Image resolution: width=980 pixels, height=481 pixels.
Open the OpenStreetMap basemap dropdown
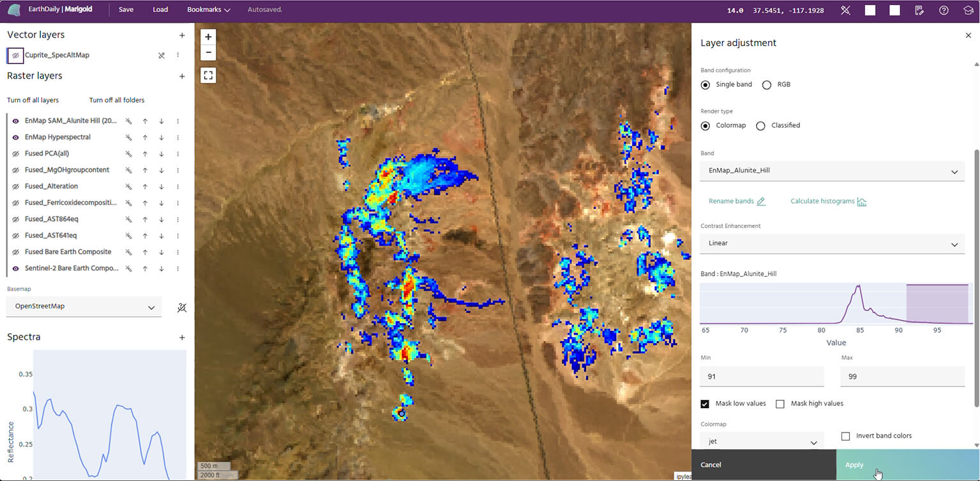pyautogui.click(x=84, y=307)
